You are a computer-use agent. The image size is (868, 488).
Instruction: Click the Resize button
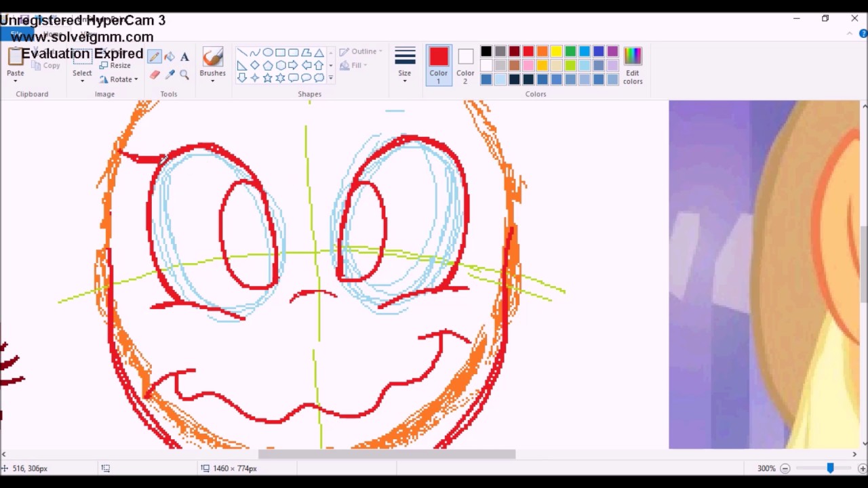tap(115, 66)
